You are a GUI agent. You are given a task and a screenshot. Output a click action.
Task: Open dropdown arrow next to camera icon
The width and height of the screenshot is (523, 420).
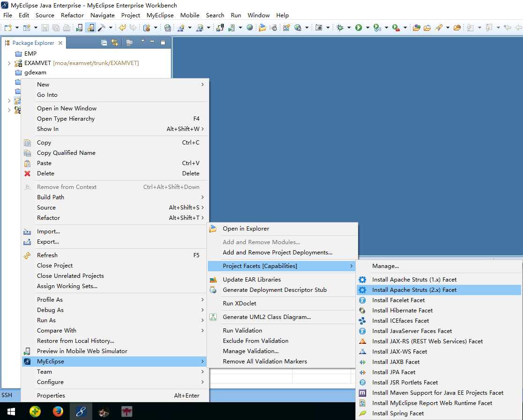(x=328, y=28)
